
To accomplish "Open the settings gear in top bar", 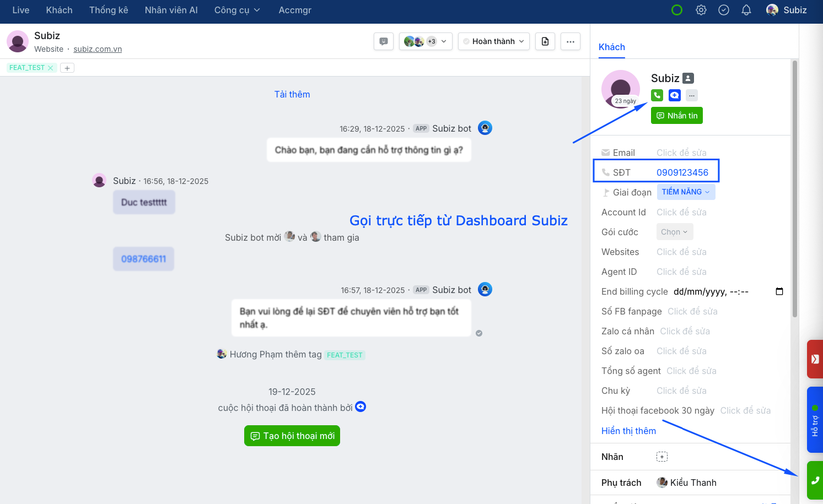I will point(701,10).
